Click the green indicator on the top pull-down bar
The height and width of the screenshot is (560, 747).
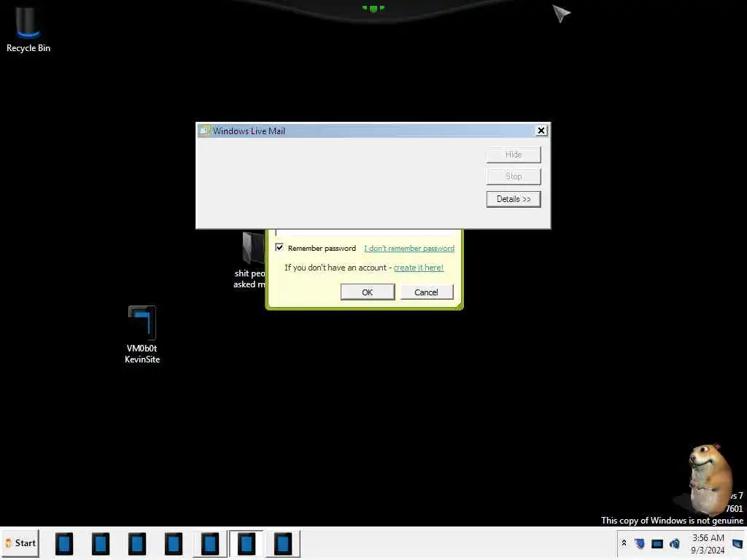(x=373, y=8)
